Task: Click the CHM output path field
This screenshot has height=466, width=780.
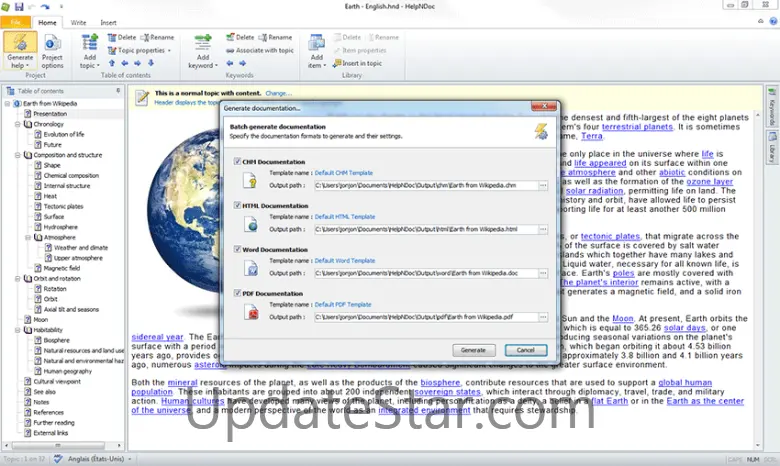Action: (x=426, y=186)
